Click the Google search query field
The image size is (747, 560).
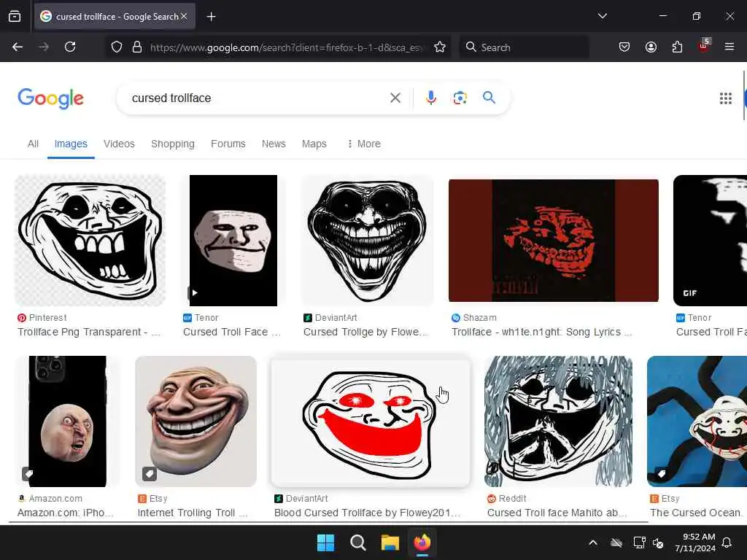point(258,98)
